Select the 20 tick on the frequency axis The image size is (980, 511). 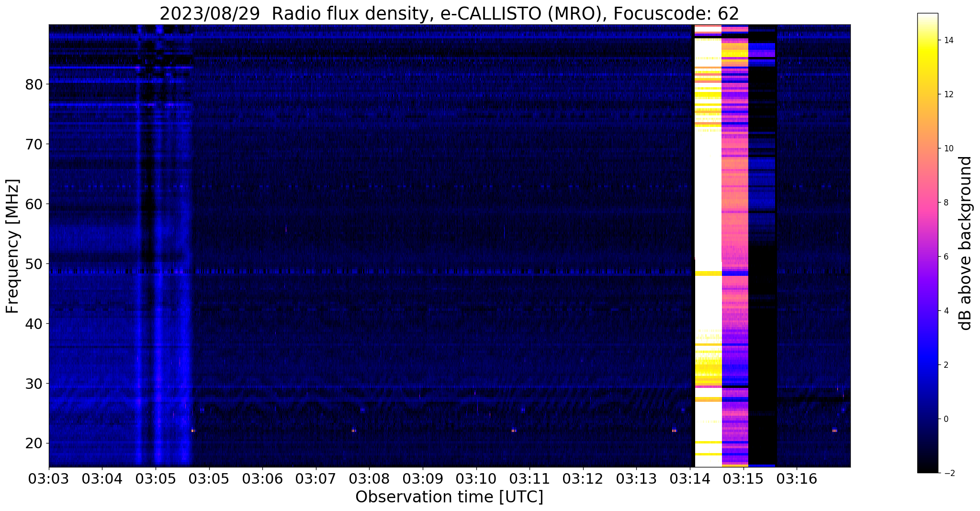(34, 443)
